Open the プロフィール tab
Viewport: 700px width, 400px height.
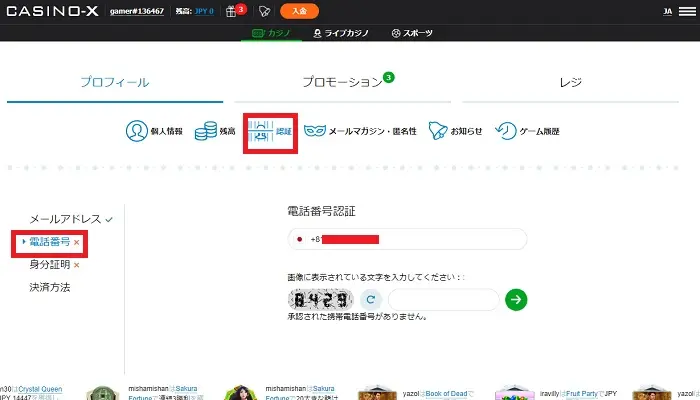point(114,82)
